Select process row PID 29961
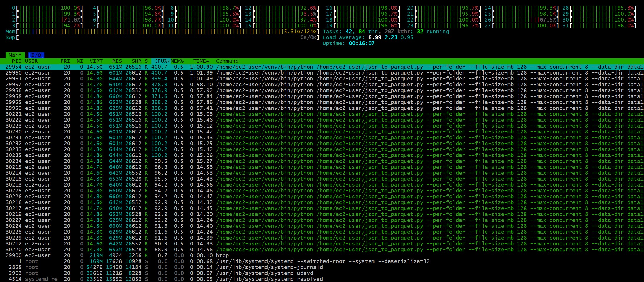The image size is (644, 282). coord(322,79)
